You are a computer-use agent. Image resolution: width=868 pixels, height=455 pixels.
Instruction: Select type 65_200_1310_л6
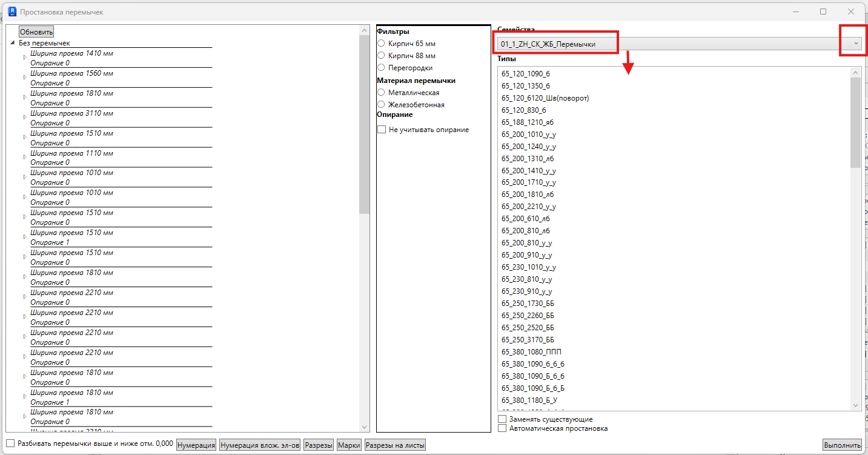pyautogui.click(x=528, y=159)
